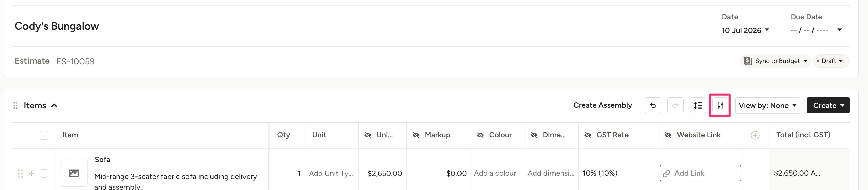Open the View by: None dropdown
The image size is (868, 190).
pos(767,106)
